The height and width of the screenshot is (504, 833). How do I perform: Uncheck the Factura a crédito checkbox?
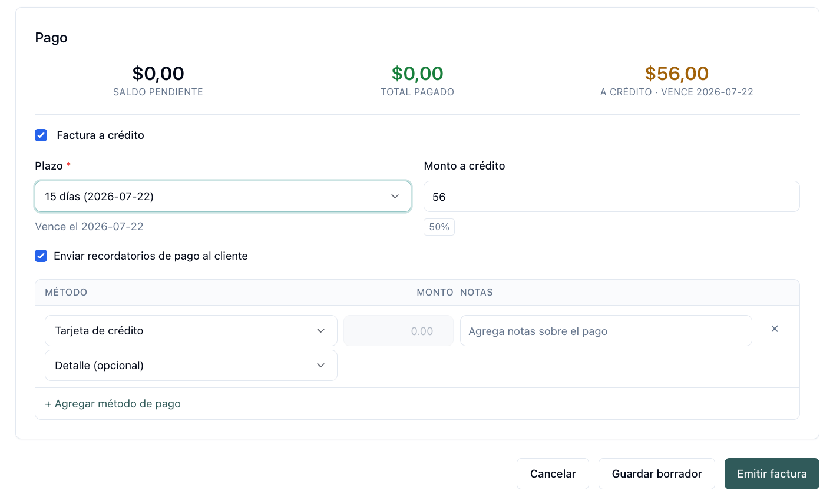tap(41, 135)
